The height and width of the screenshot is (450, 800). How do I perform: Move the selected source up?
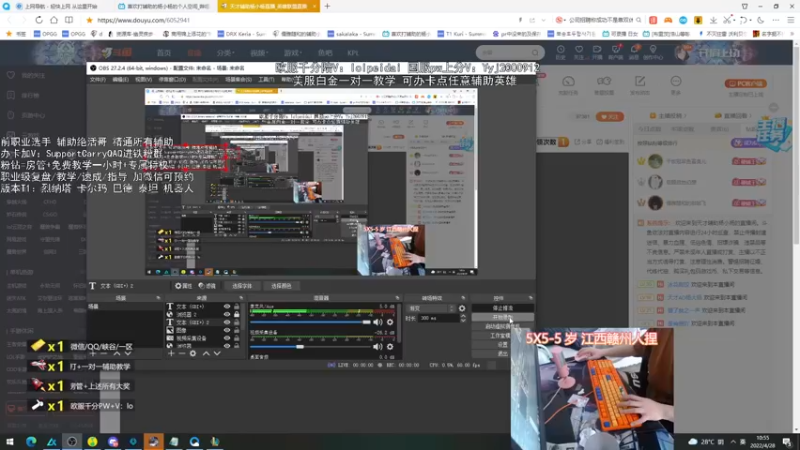point(206,353)
